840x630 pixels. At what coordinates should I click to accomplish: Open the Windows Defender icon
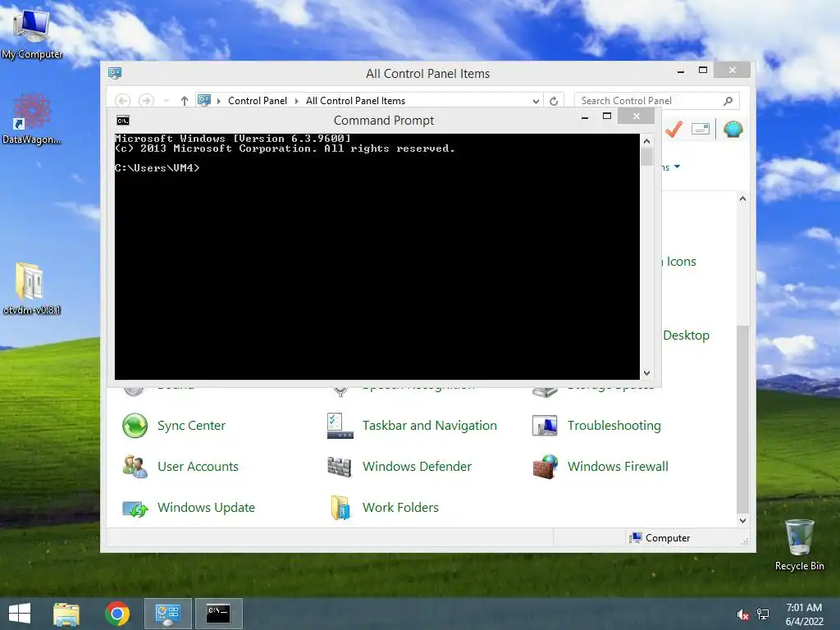pos(340,467)
